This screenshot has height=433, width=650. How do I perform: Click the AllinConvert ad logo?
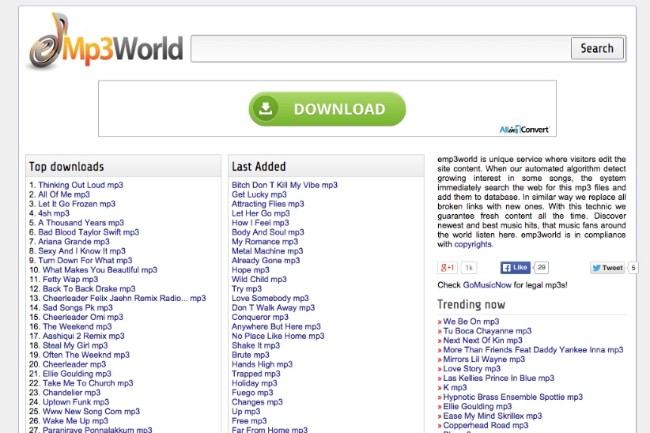point(524,130)
